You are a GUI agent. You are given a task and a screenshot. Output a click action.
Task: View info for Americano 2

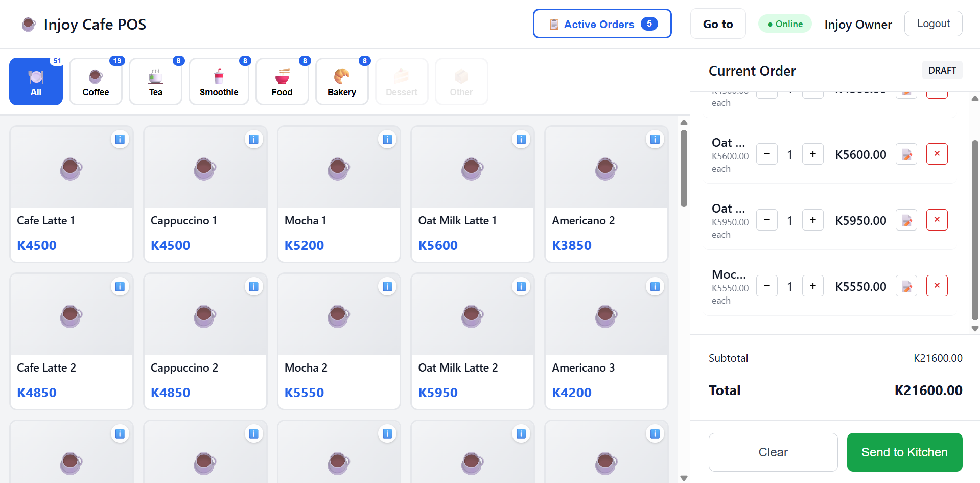click(x=655, y=139)
